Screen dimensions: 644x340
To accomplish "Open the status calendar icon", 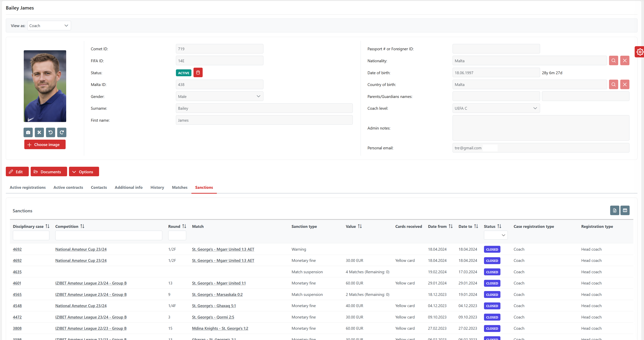I will (198, 73).
